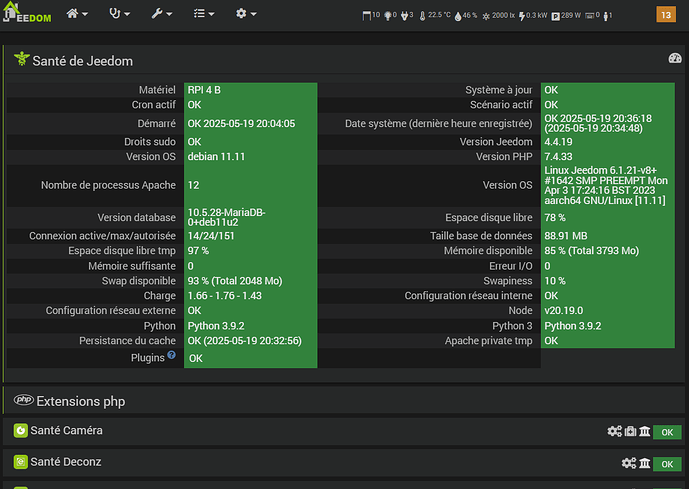This screenshot has height=489, width=689.
Task: Click the Caméra plugin green icon
Action: coord(20,431)
